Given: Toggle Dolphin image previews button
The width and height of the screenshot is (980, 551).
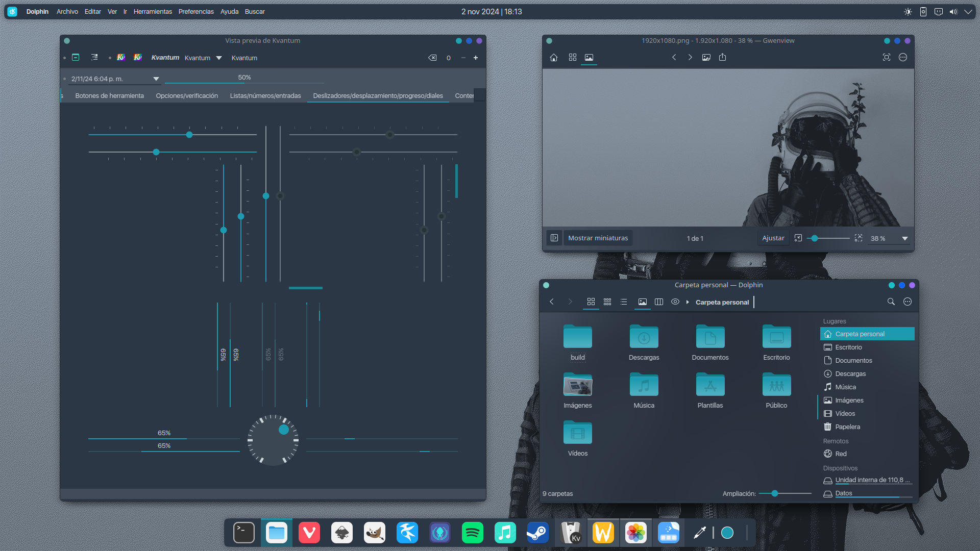Looking at the screenshot, I should pos(643,302).
